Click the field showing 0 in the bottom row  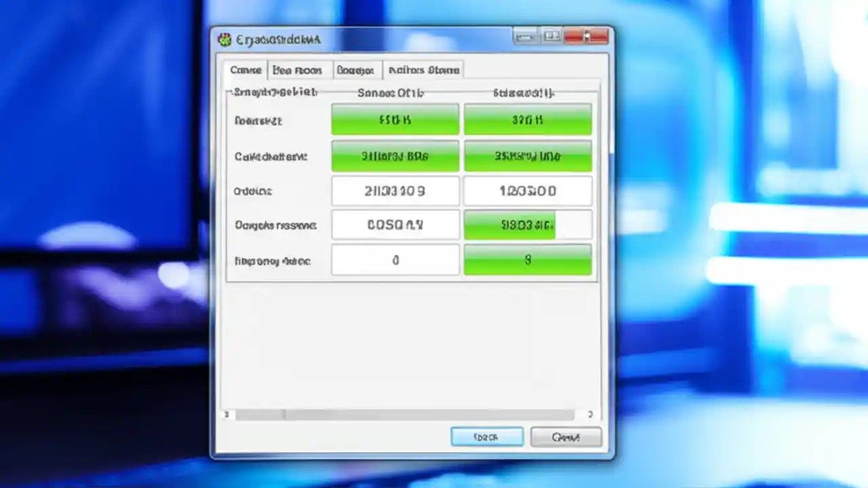tap(395, 260)
